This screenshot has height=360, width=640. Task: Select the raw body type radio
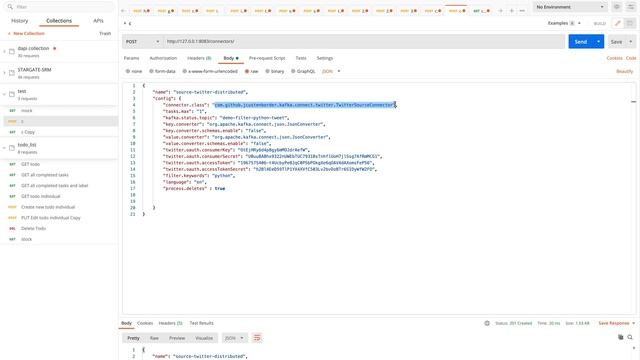coord(247,71)
